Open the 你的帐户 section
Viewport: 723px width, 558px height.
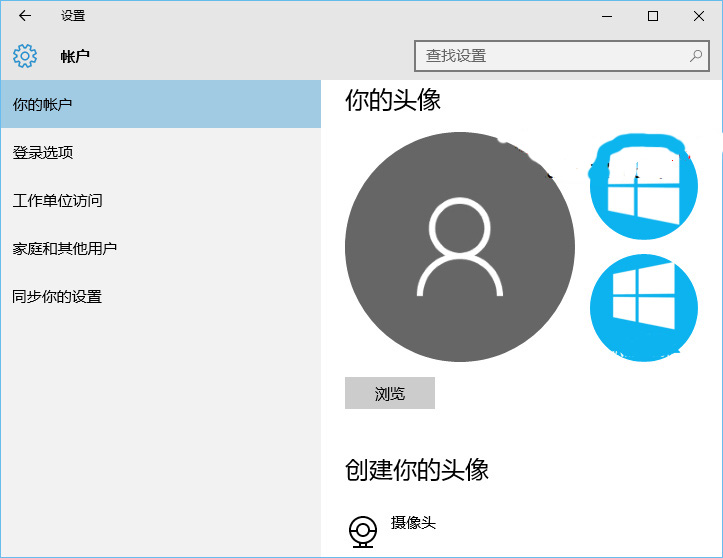click(x=160, y=104)
